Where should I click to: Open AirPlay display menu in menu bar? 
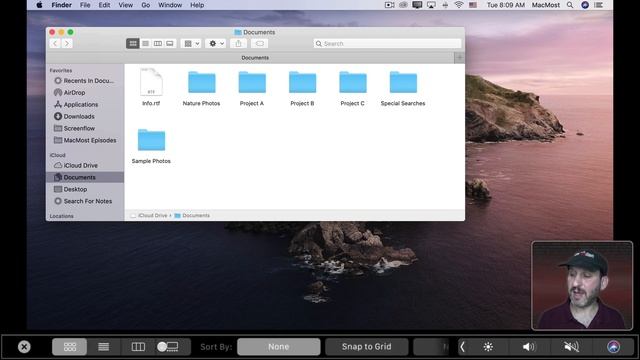click(x=431, y=5)
